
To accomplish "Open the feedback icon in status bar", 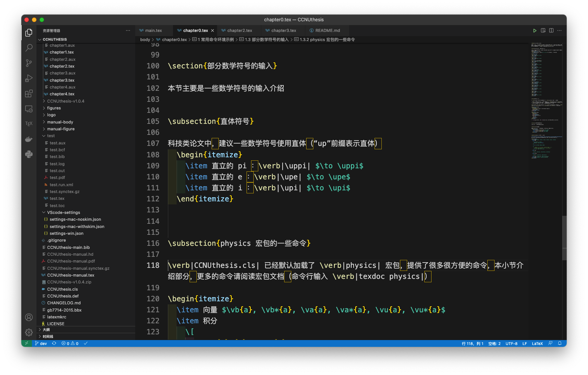I will click(550, 343).
